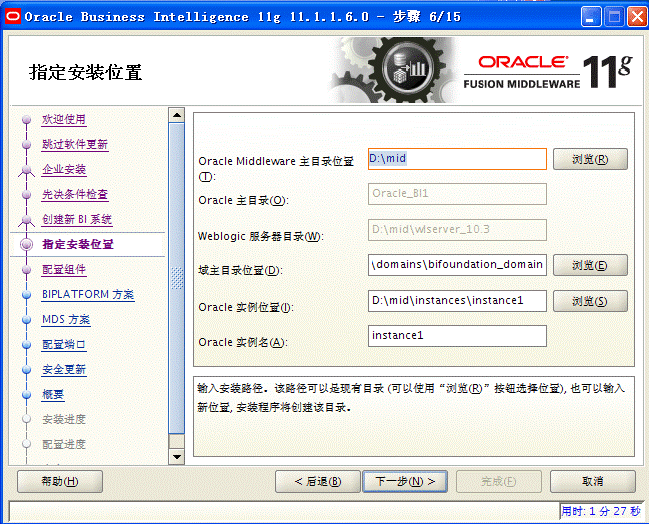Open the 企业安装 step link
The width and height of the screenshot is (649, 524).
tap(64, 169)
